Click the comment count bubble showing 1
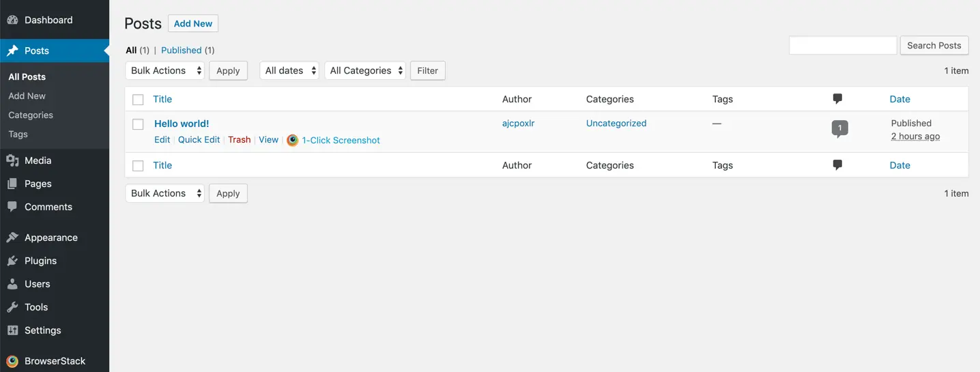 pyautogui.click(x=839, y=128)
